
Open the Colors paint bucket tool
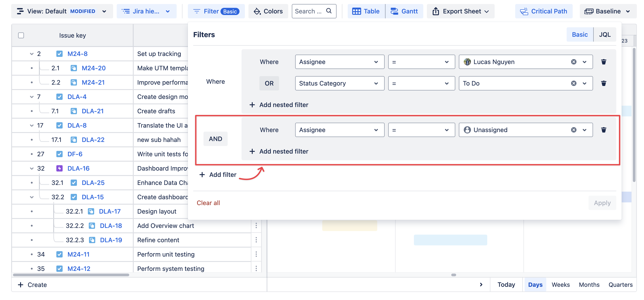point(268,11)
